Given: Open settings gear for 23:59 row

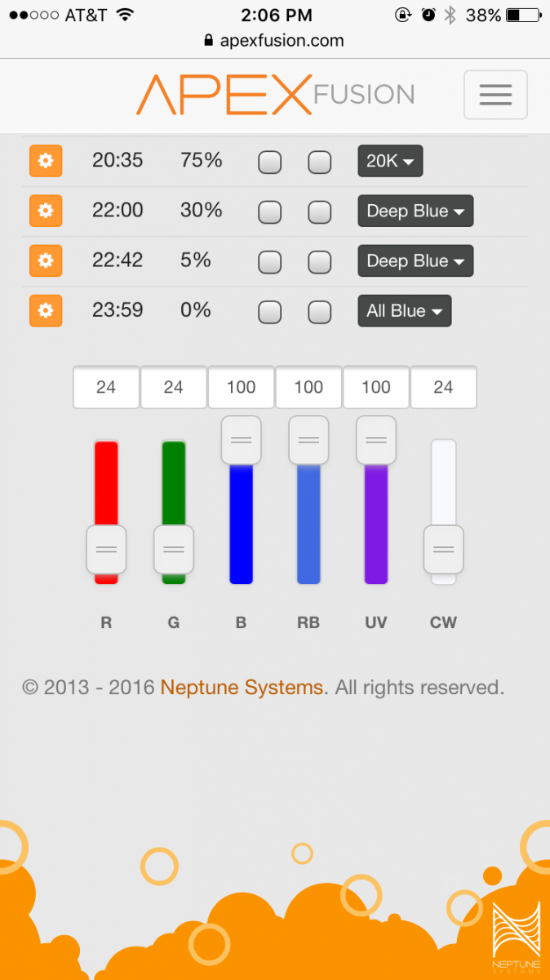Looking at the screenshot, I should click(x=46, y=310).
